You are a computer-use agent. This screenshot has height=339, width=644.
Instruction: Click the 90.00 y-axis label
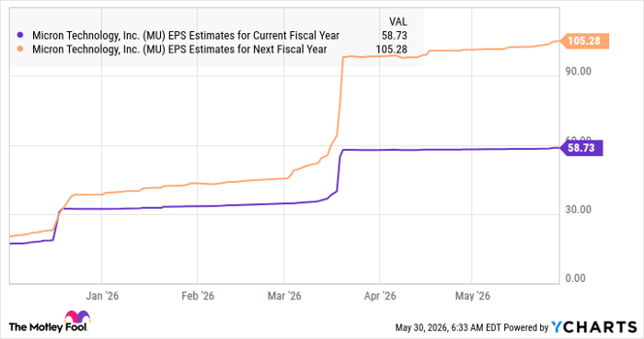click(578, 72)
